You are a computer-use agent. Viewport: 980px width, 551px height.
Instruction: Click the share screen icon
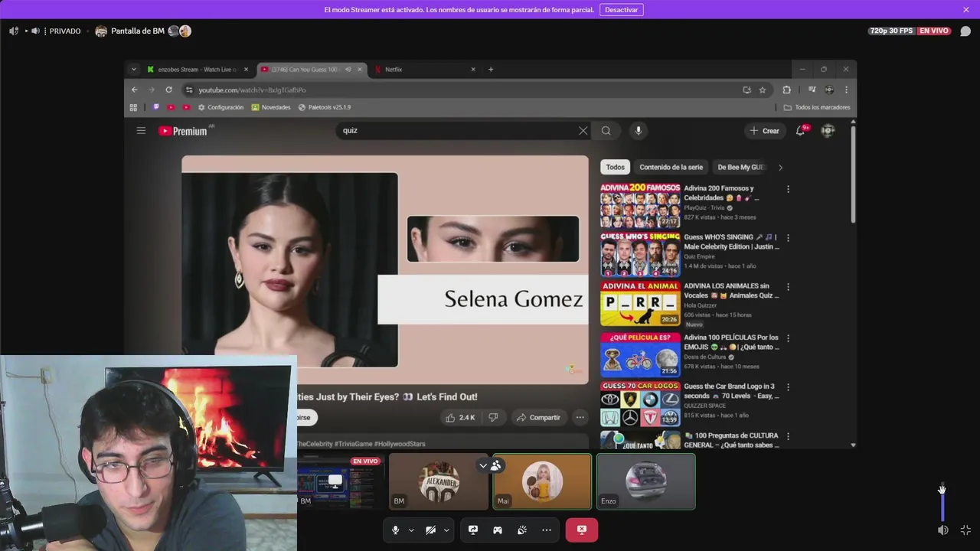[473, 530]
